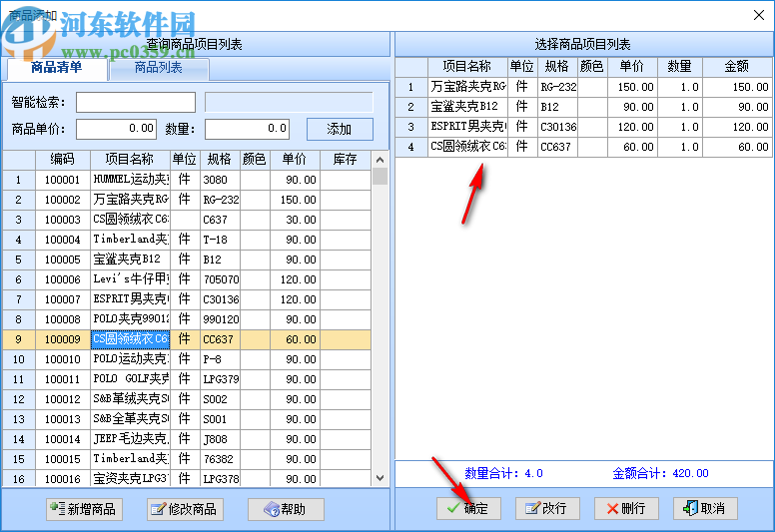Image resolution: width=775 pixels, height=532 pixels.
Task: Click the right list 数量 column header
Action: click(679, 67)
